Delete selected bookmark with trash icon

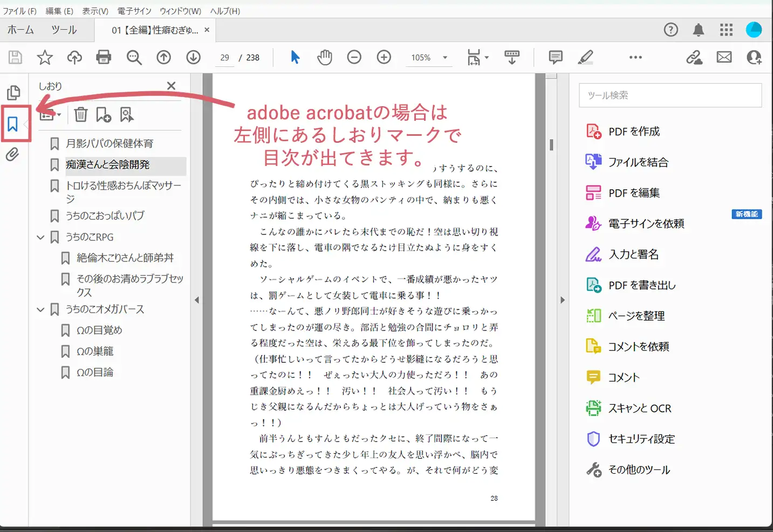click(x=80, y=114)
